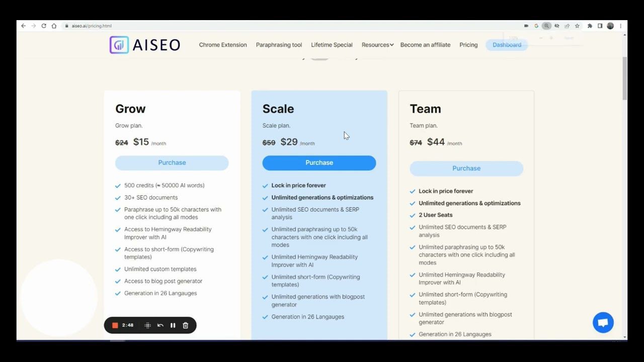This screenshot has width=644, height=362.
Task: Restart the recording with undo arrow
Action: [x=160, y=325]
